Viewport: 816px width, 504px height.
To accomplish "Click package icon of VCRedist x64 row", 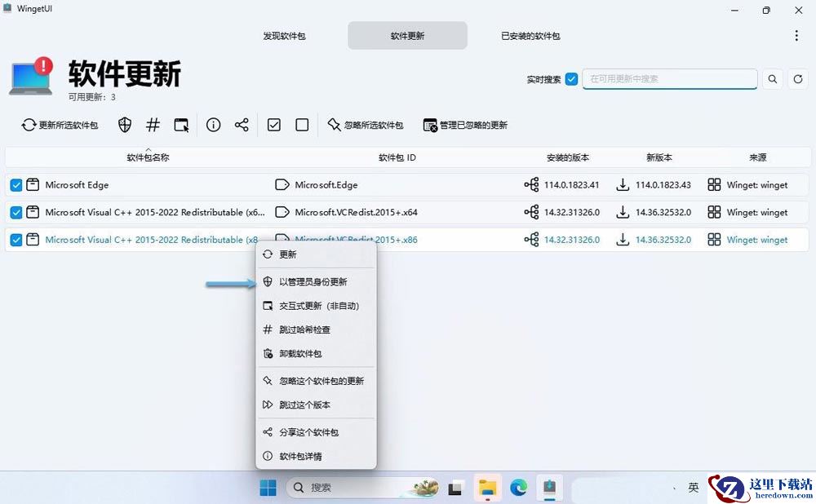I will 33,212.
